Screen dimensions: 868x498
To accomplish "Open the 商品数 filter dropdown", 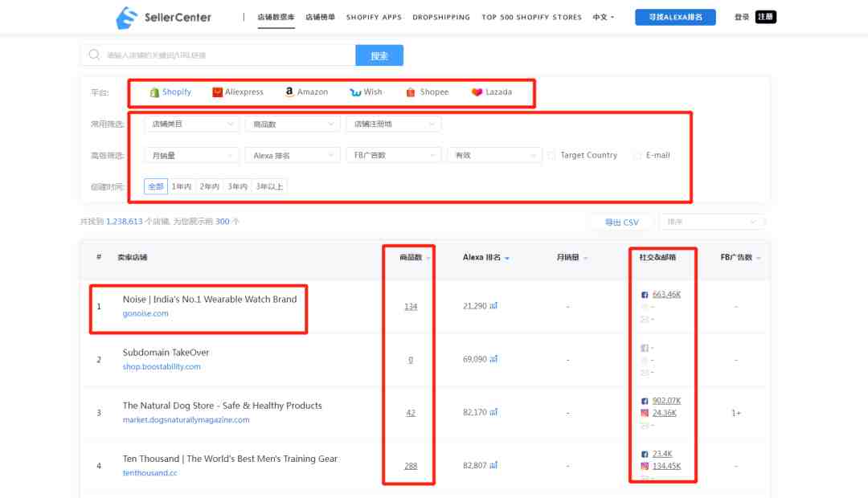I will (293, 124).
